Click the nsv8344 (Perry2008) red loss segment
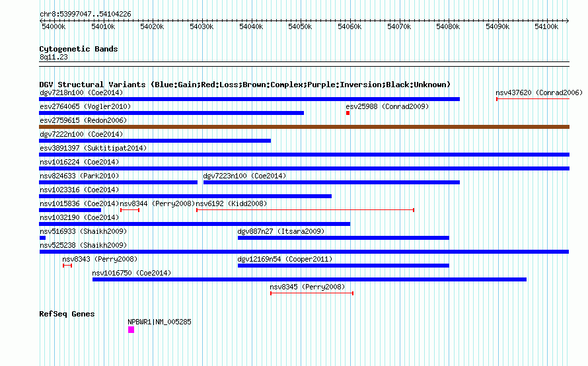This screenshot has width=588, height=366. pyautogui.click(x=129, y=210)
